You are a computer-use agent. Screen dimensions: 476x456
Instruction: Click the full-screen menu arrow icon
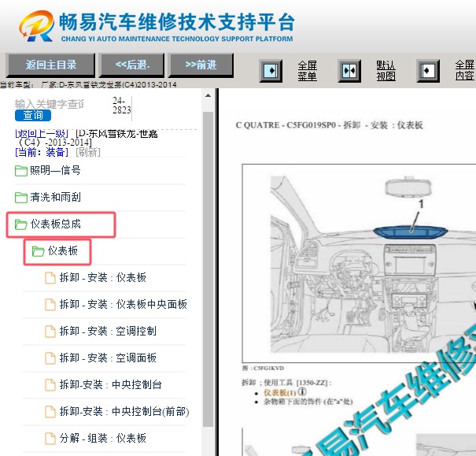pyautogui.click(x=271, y=71)
